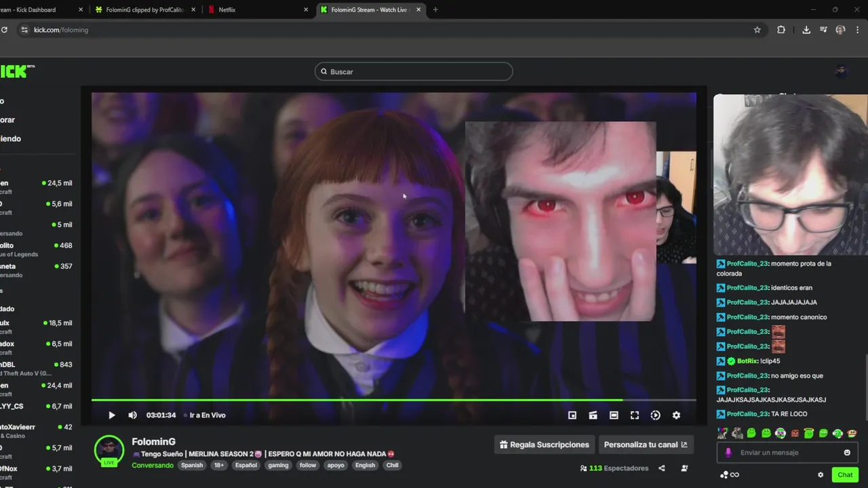This screenshot has height=488, width=868.
Task: Open the playback speed control icon
Action: click(655, 415)
